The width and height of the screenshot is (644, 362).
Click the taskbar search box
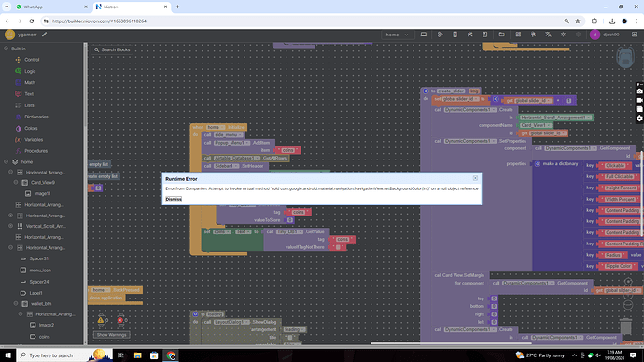coord(65,355)
